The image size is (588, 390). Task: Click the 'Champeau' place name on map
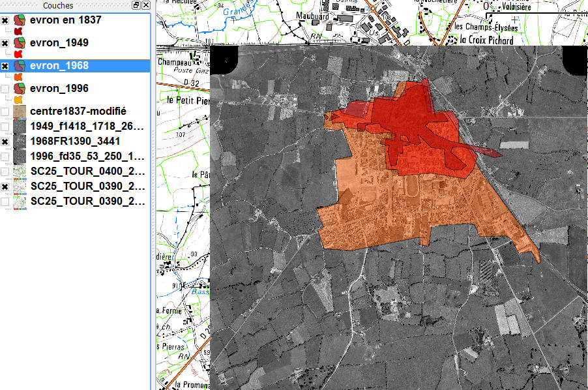tap(174, 62)
